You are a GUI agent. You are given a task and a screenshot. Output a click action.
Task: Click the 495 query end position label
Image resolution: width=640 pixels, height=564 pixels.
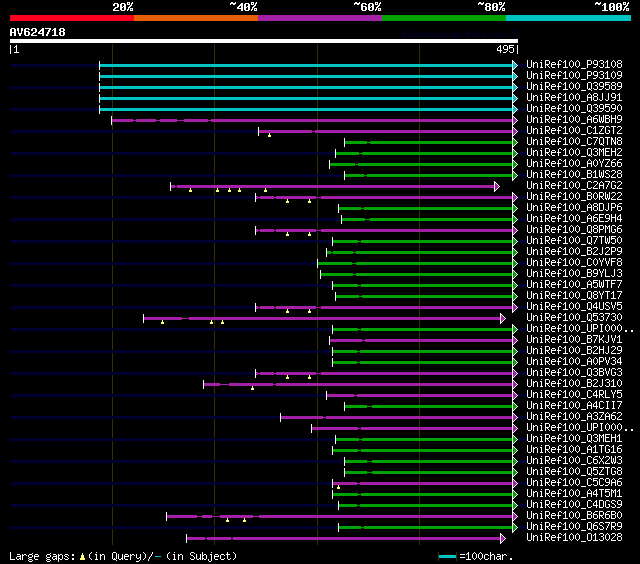pyautogui.click(x=505, y=49)
